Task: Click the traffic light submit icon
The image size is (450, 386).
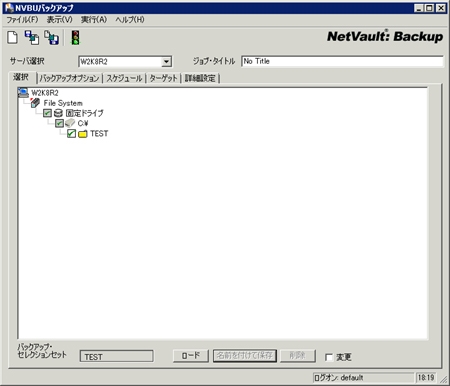Action: pos(76,37)
